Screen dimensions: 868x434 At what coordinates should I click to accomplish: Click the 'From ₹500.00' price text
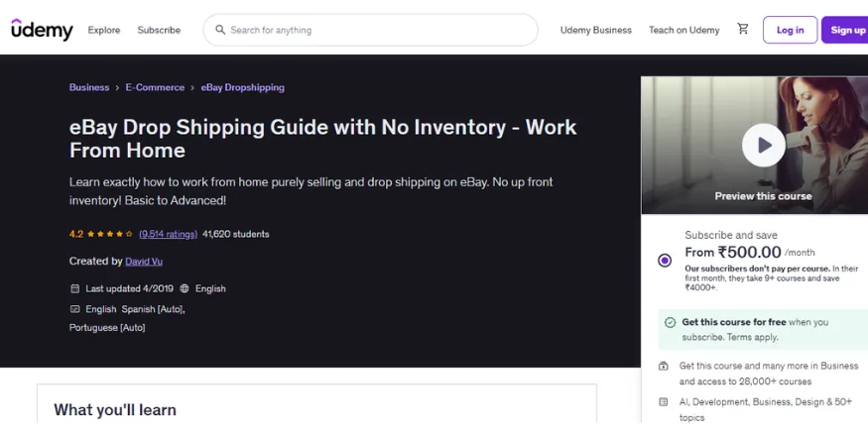tap(733, 252)
